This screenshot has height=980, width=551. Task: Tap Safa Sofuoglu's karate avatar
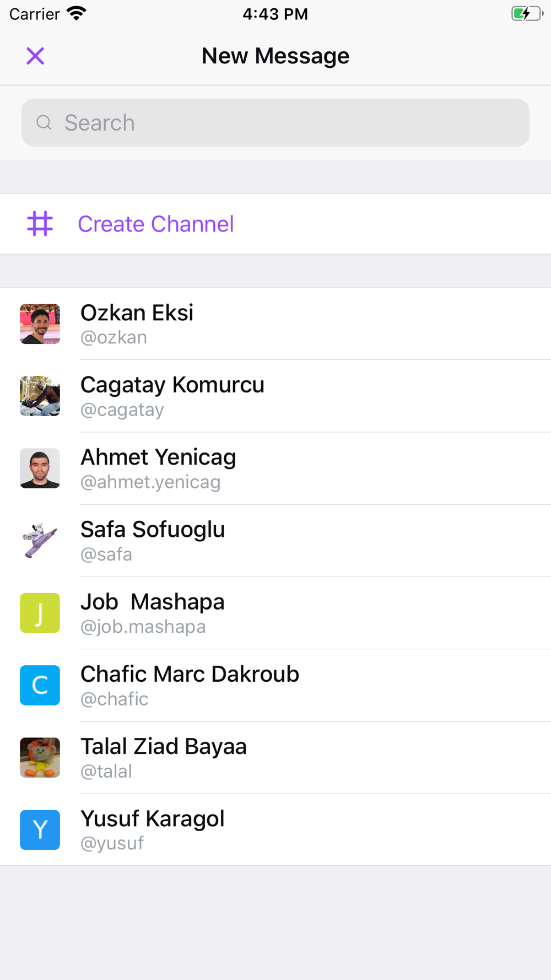click(40, 540)
